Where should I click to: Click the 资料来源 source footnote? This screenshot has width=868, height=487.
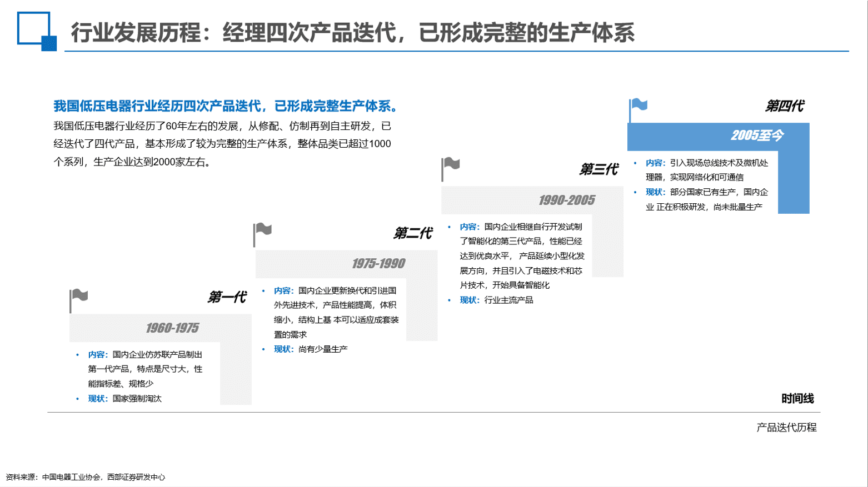(86, 477)
